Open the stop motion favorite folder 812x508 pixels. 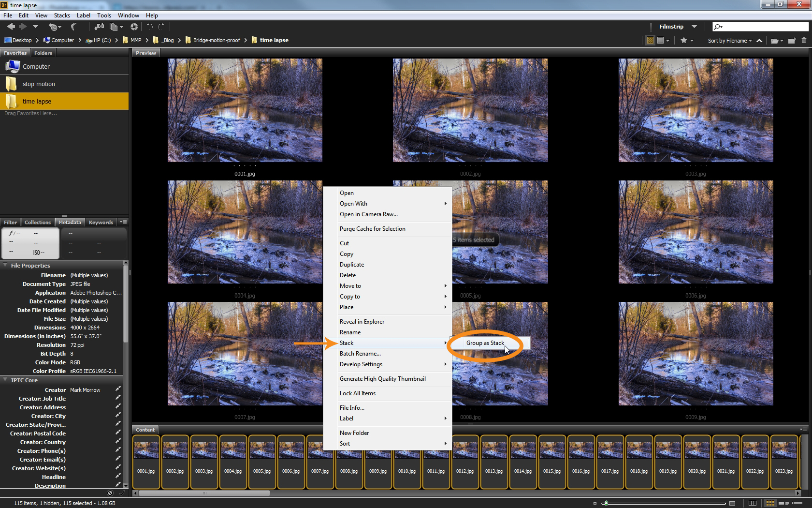pyautogui.click(x=39, y=84)
